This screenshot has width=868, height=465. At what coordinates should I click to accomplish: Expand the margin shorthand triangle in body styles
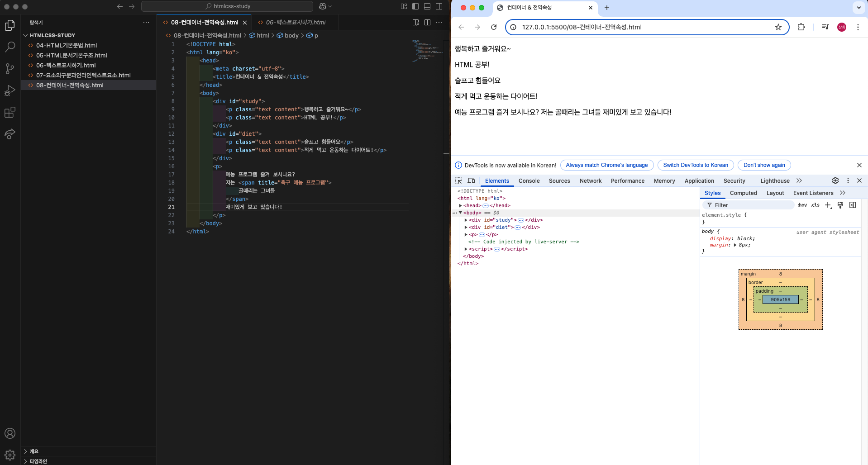[735, 245]
